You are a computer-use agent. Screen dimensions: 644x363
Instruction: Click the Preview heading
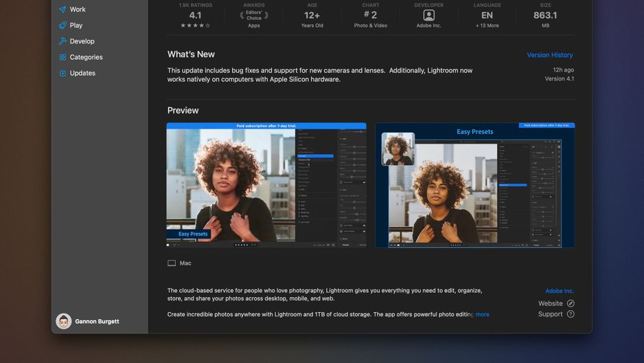pyautogui.click(x=183, y=111)
